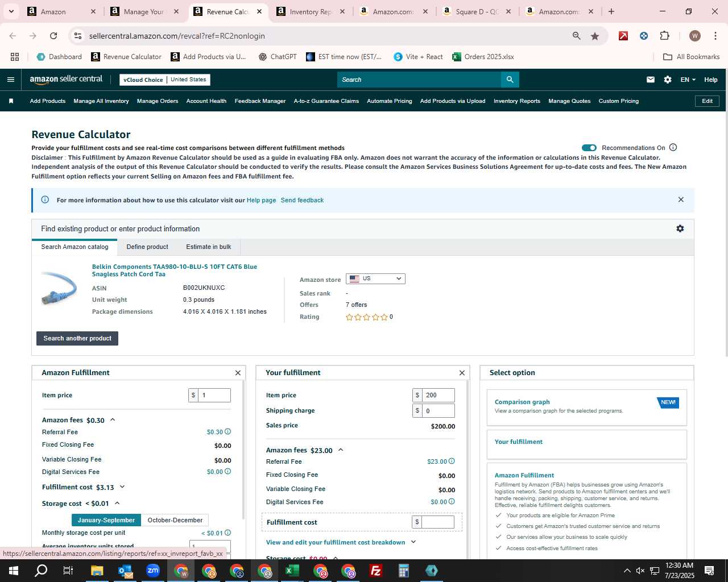Open Account Health menu item

pos(206,101)
